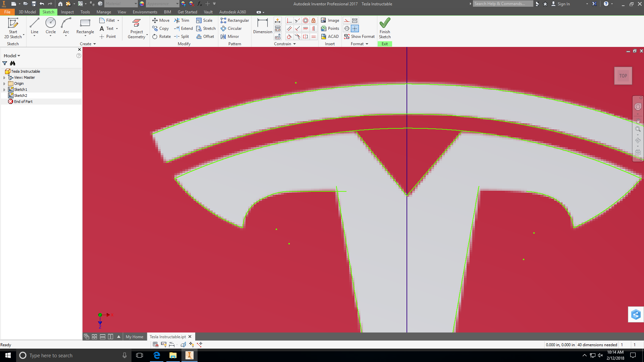The image size is (644, 362).
Task: Click the Rectangular pattern button
Action: pyautogui.click(x=235, y=20)
